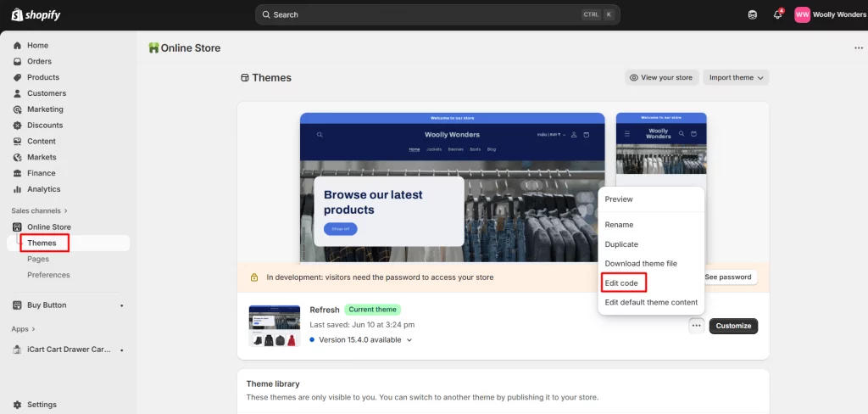Screen dimensions: 868x414
Task: Click the View your store button
Action: (662, 77)
